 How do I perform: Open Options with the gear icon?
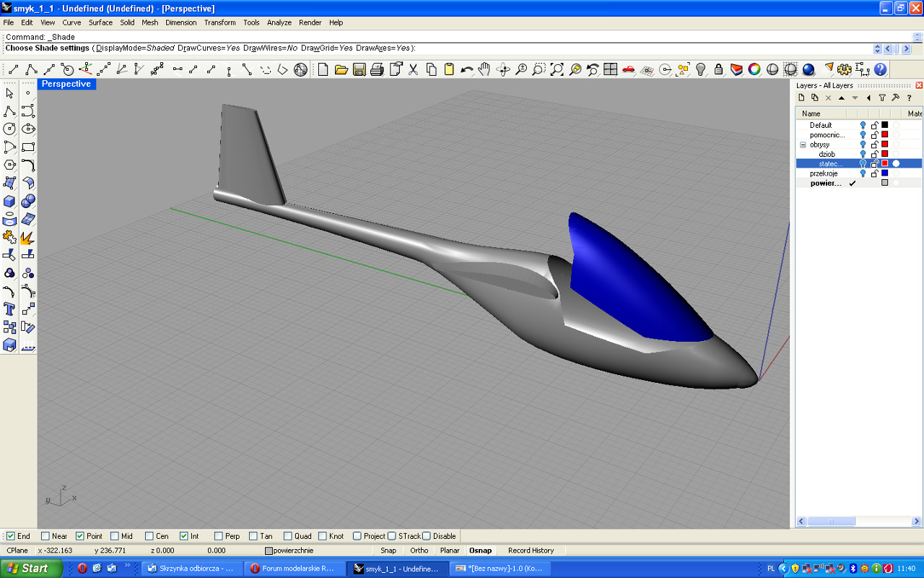[845, 69]
